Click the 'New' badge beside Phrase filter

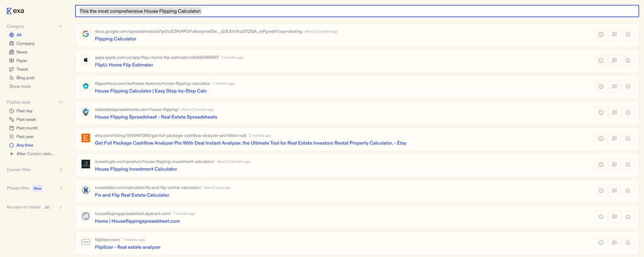click(x=38, y=188)
